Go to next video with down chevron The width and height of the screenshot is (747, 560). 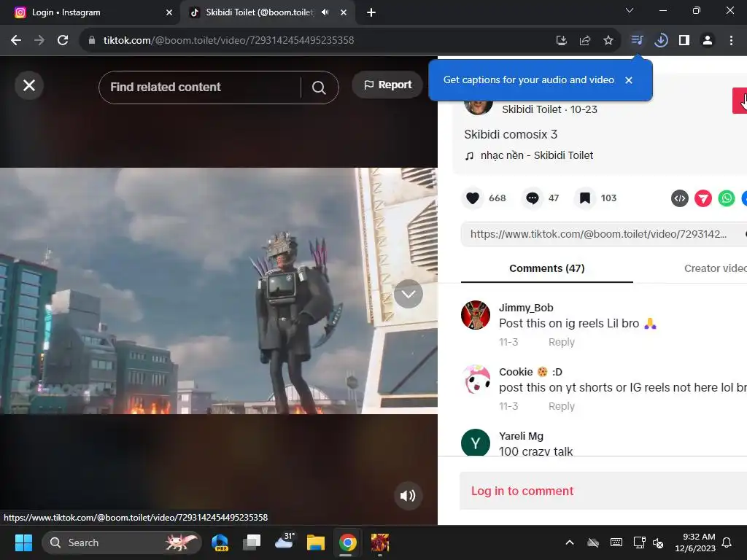[x=409, y=295]
